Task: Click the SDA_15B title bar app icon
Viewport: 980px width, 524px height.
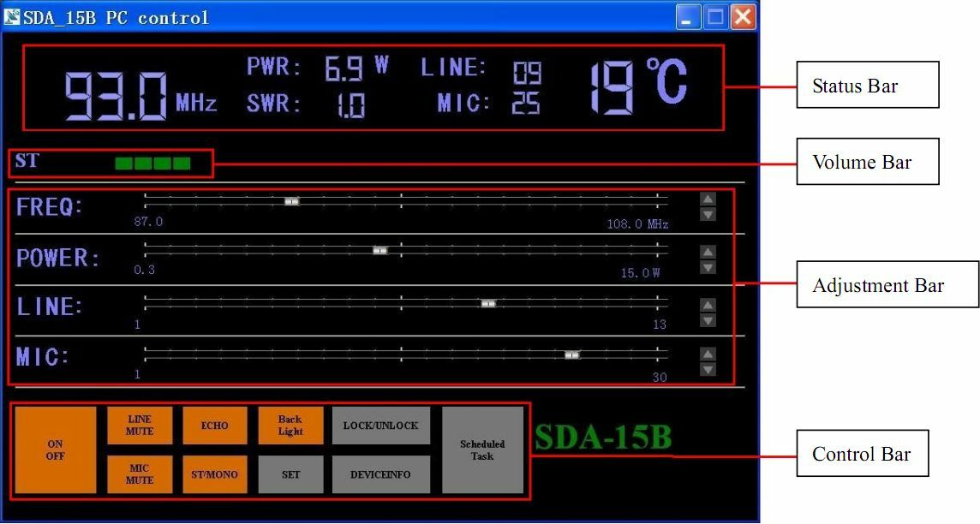Action: coord(12,16)
